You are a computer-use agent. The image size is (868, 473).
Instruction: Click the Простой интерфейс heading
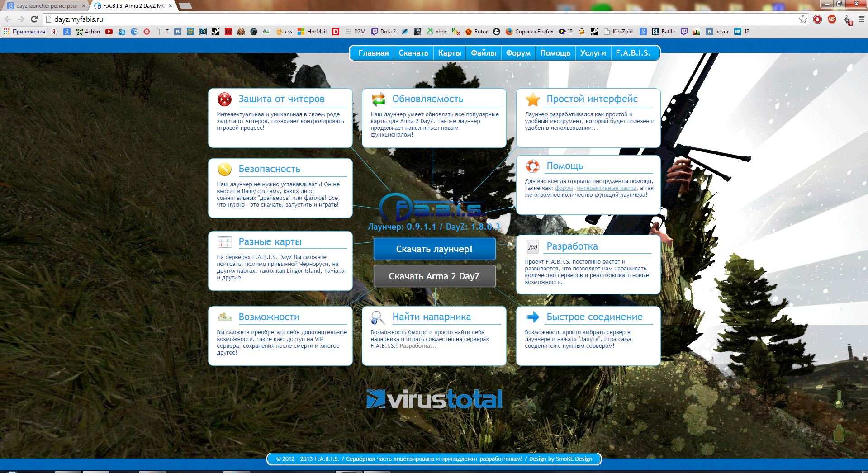click(592, 99)
